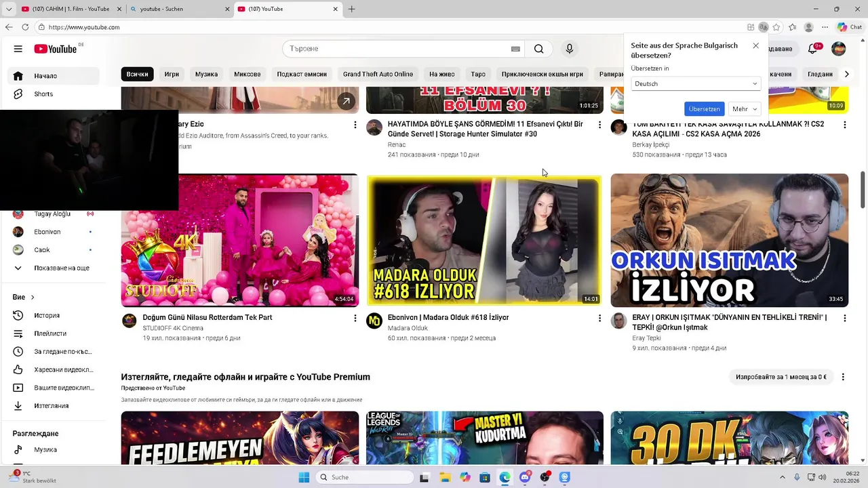Click the Übersetzen button
Screen dimensions: 868x488
(x=705, y=109)
